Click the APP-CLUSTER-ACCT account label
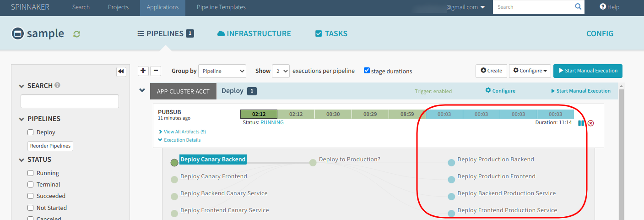Viewport: 644px width, 220px height. 183,91
